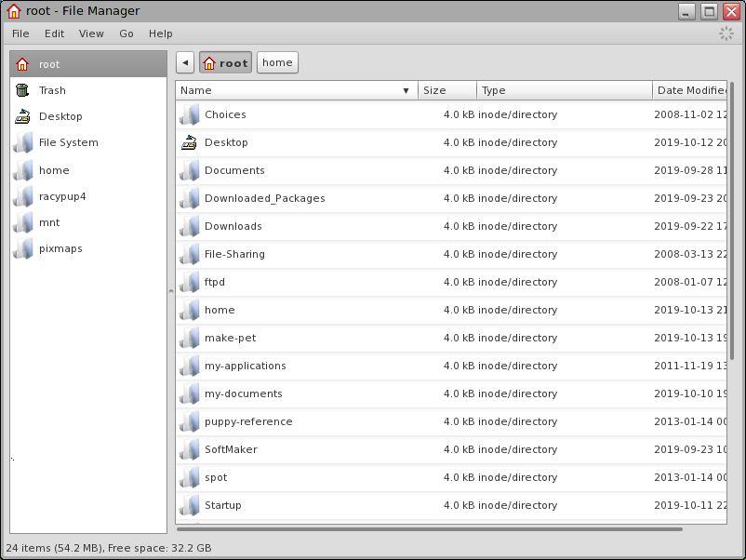
Task: Select the 'Downloaded_Packages' name text
Action: (264, 198)
